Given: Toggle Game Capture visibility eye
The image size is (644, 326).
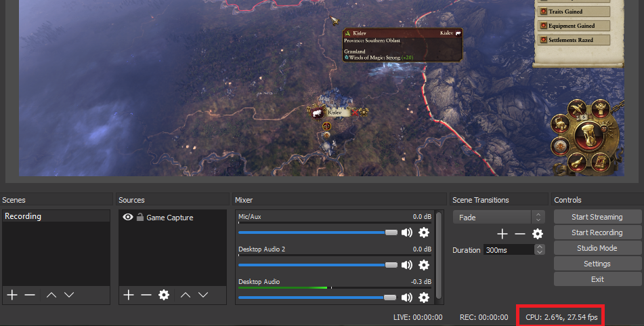Looking at the screenshot, I should [x=128, y=217].
